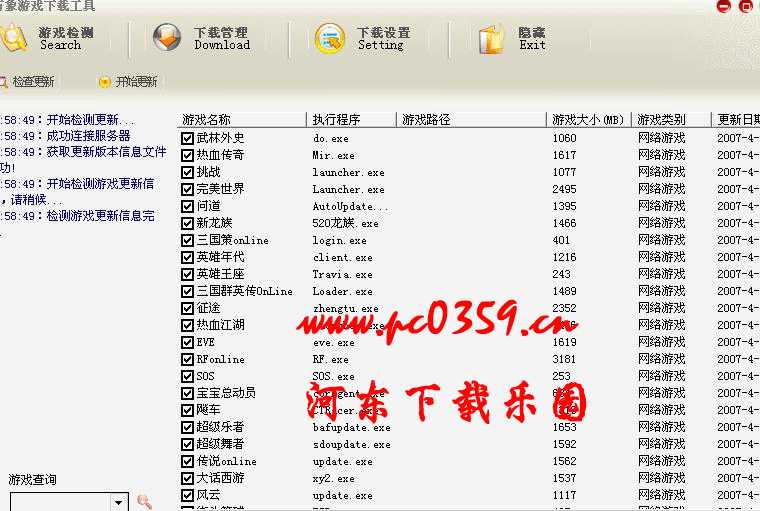The image size is (760, 511).
Task: Uncheck the 武林外史 checkbox
Action: click(x=187, y=138)
